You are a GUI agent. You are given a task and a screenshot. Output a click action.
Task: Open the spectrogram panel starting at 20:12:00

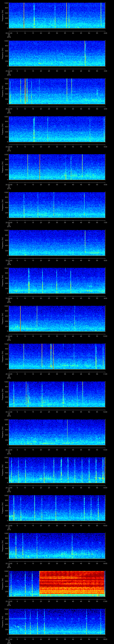57,432
